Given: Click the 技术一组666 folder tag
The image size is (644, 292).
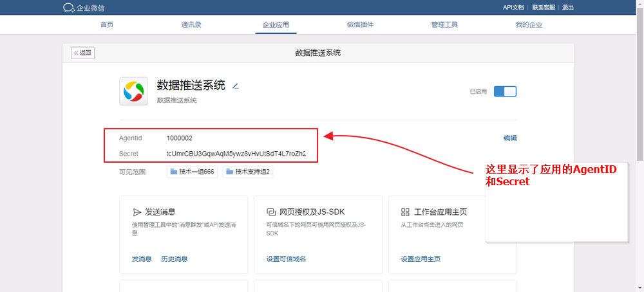Looking at the screenshot, I should coord(193,172).
